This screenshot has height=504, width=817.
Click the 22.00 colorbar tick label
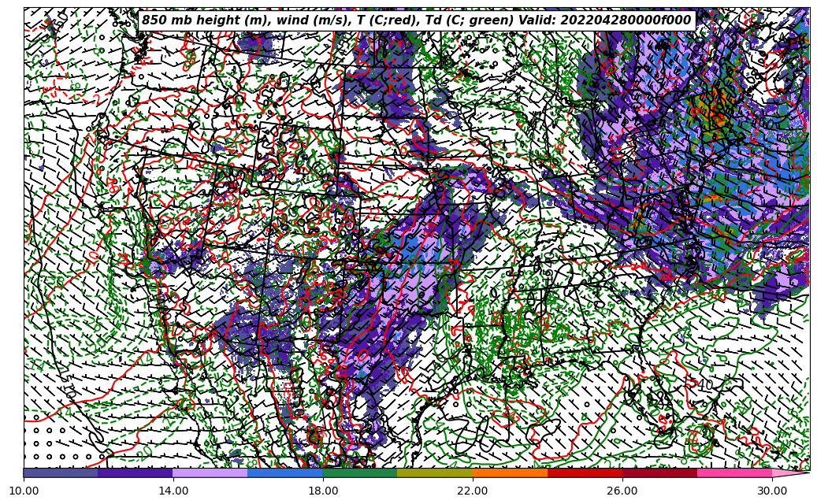(473, 491)
